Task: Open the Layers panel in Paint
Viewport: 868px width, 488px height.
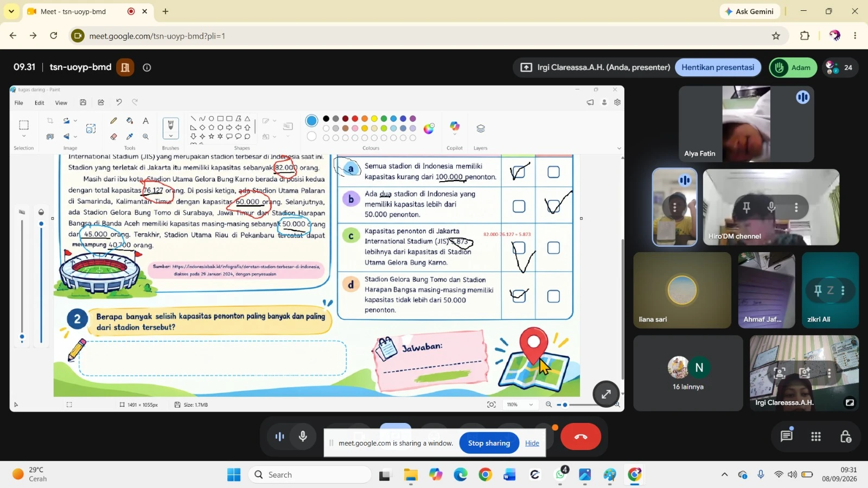Action: tap(481, 129)
